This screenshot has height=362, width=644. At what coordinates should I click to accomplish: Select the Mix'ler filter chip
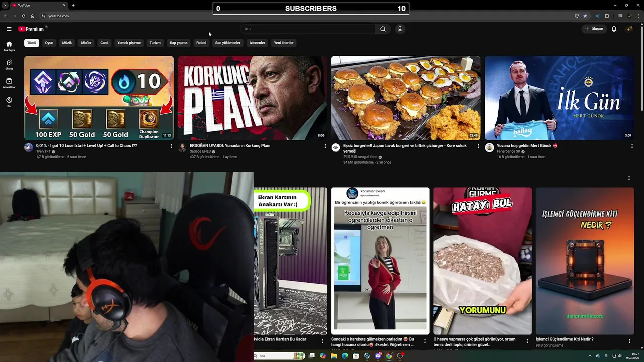click(x=86, y=43)
